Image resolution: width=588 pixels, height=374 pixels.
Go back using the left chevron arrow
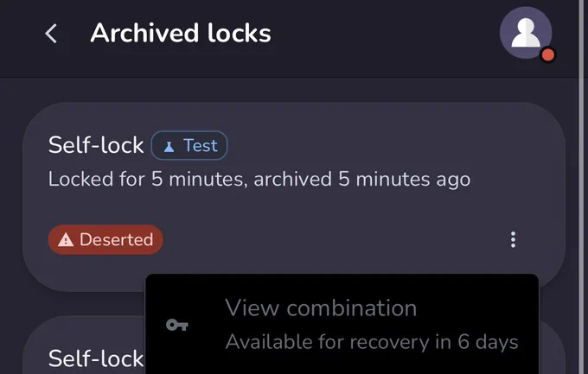click(51, 34)
